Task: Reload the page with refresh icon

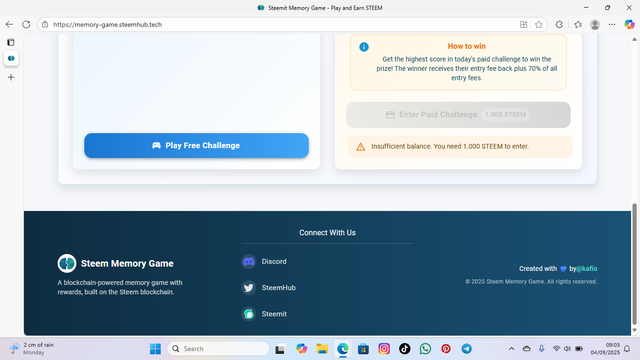Action: click(x=26, y=24)
